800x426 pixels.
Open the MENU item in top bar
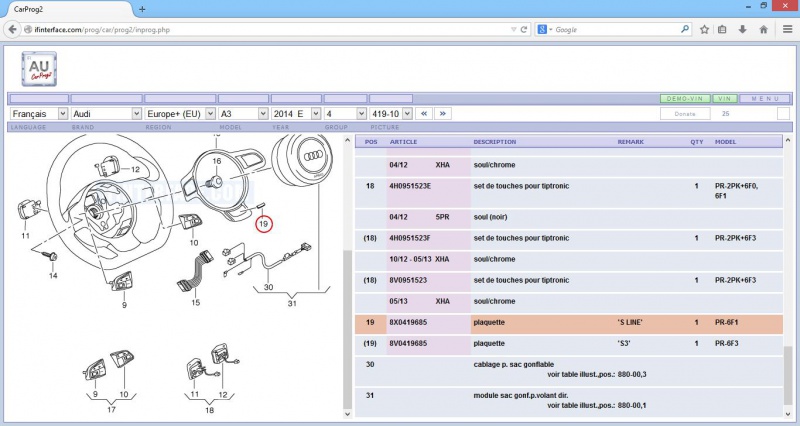click(765, 99)
